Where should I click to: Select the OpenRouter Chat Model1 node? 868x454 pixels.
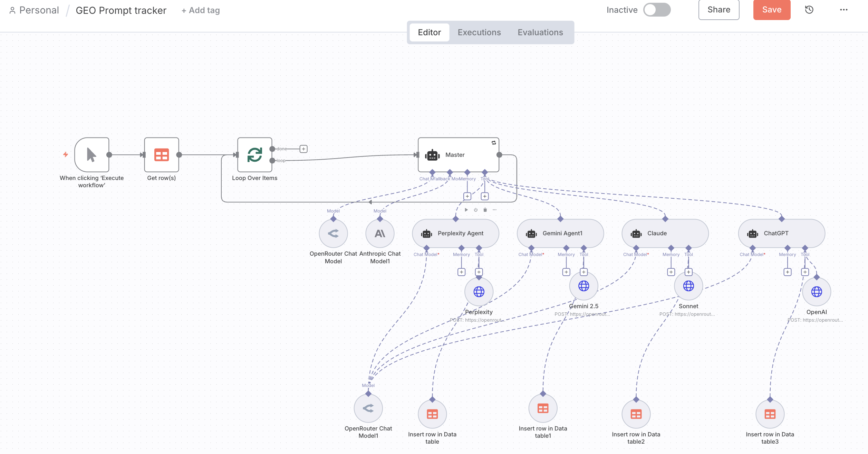tap(368, 408)
